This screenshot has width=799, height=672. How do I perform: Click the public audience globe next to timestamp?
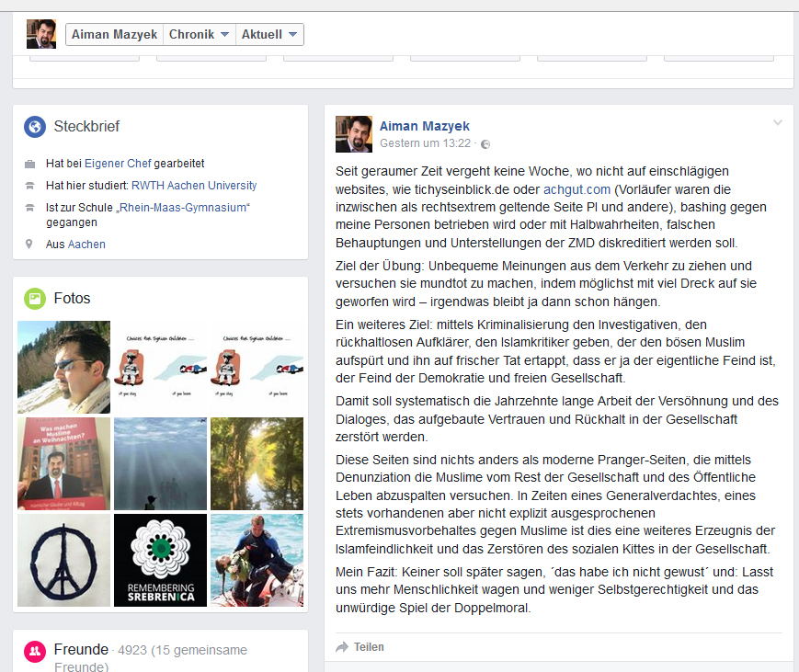[x=485, y=144]
